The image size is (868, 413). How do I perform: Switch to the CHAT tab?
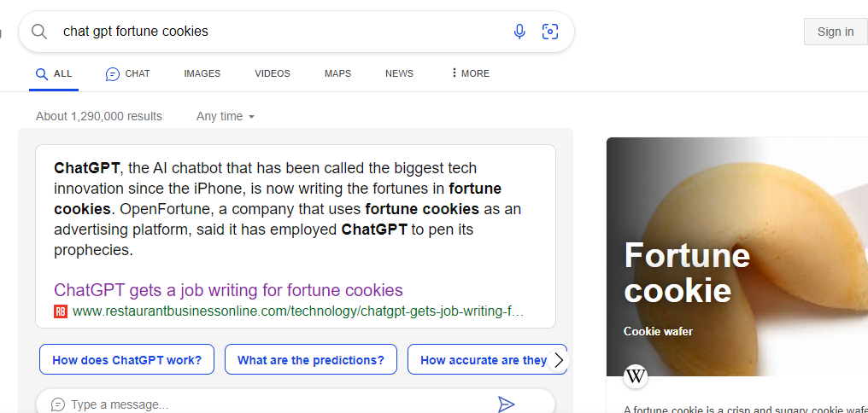[x=127, y=73]
